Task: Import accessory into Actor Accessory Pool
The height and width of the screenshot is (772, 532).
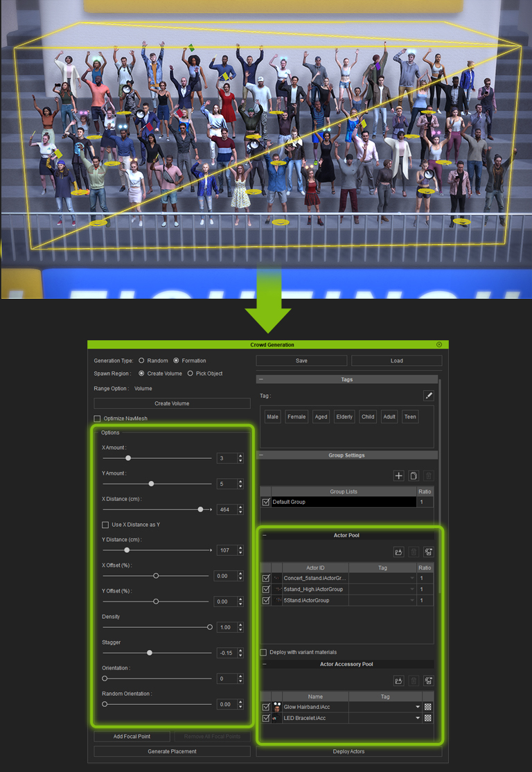Action: 398,681
